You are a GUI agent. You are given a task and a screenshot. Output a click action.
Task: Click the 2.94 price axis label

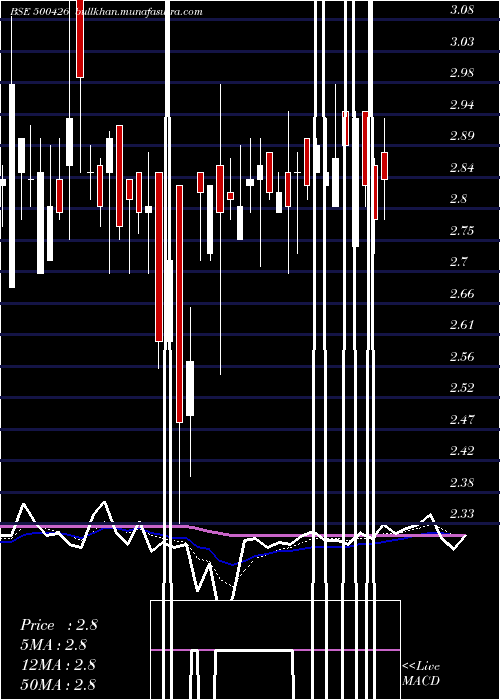click(462, 104)
